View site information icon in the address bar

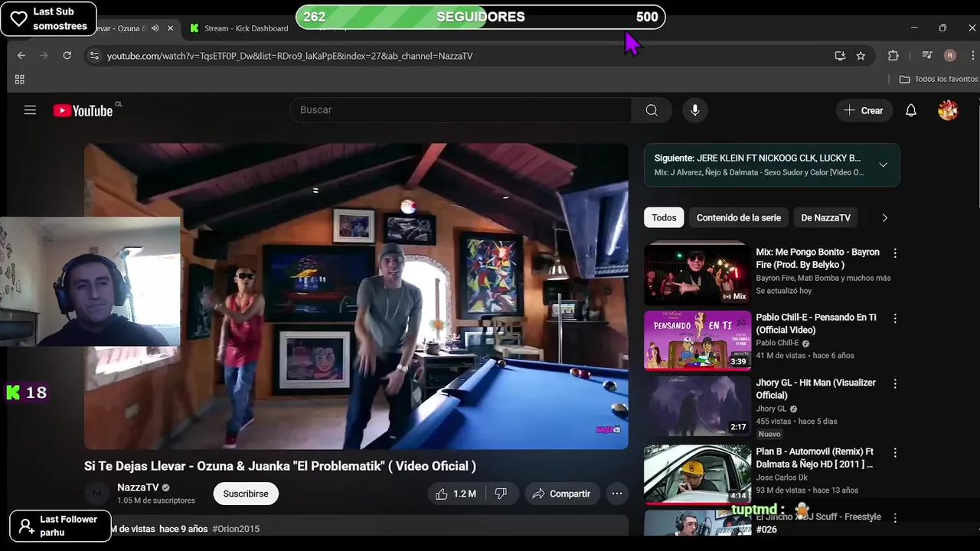coord(94,56)
